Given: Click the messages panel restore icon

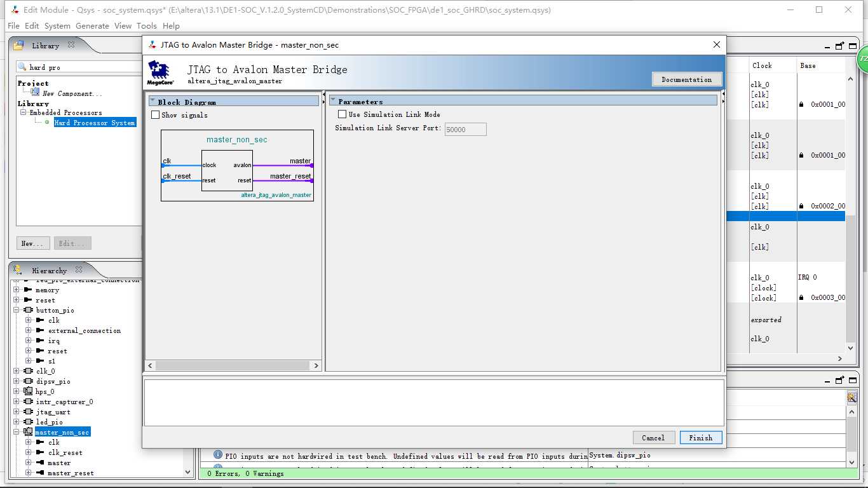Looking at the screenshot, I should (840, 380).
